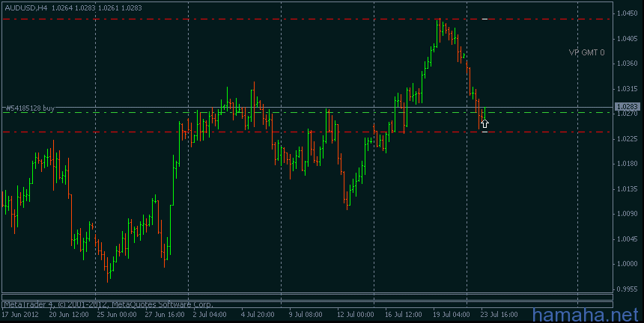Image resolution: width=644 pixels, height=323 pixels.
Task: Click the '17 Jun 2012' time label
Action: (x=20, y=314)
